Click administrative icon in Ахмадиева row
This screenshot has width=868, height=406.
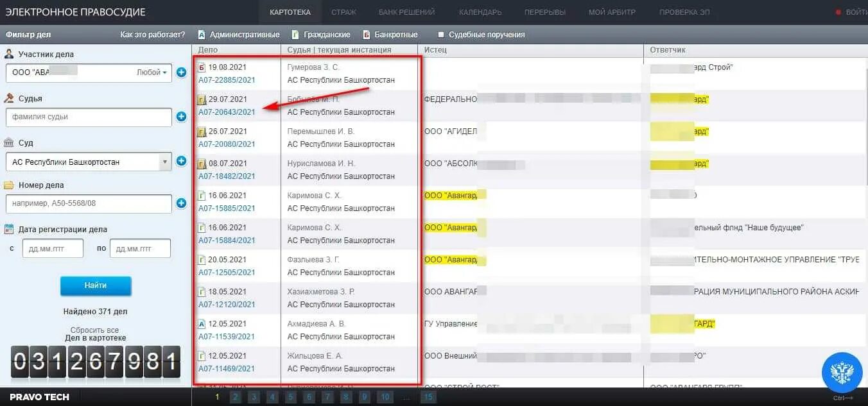click(202, 324)
